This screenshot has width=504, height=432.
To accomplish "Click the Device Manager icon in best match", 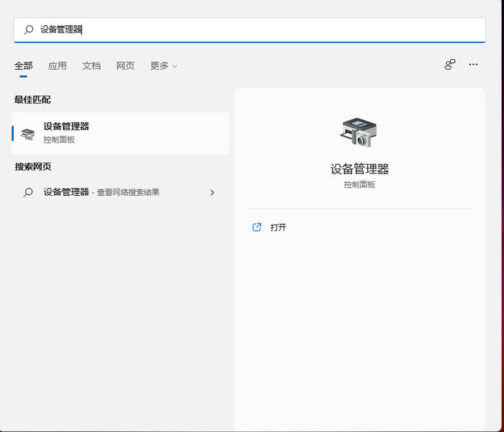I will (28, 133).
